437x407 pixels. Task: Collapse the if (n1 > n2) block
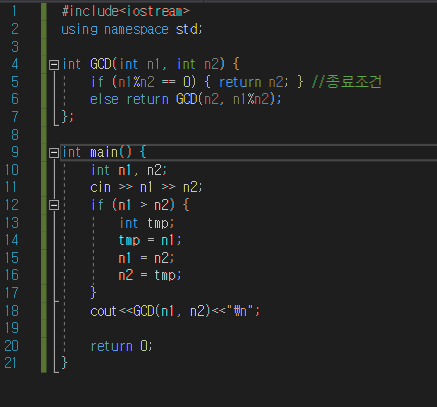click(x=54, y=205)
